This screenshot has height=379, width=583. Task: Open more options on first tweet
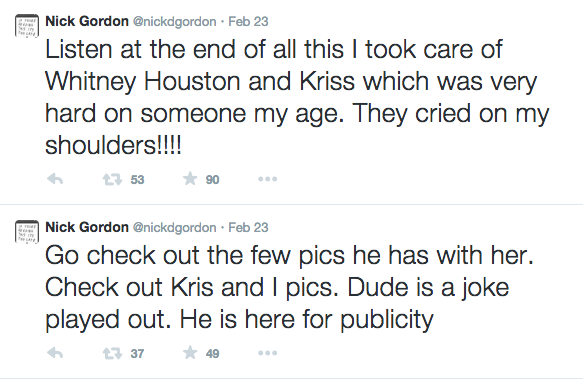point(267,179)
